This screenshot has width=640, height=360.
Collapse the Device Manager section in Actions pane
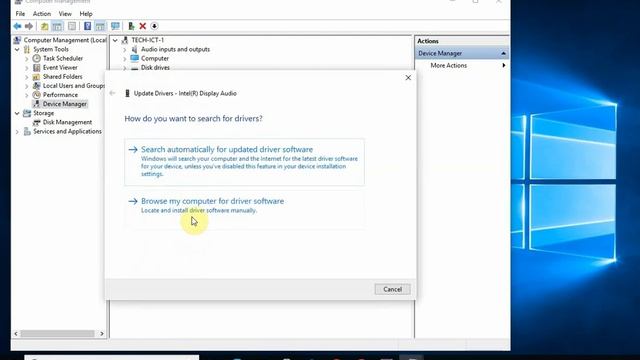tap(503, 53)
